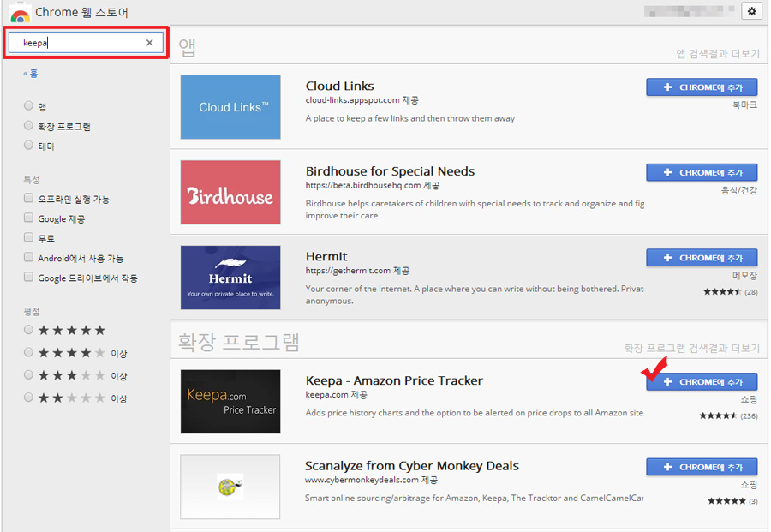Click the 음식/건강 category label

pyautogui.click(x=739, y=190)
